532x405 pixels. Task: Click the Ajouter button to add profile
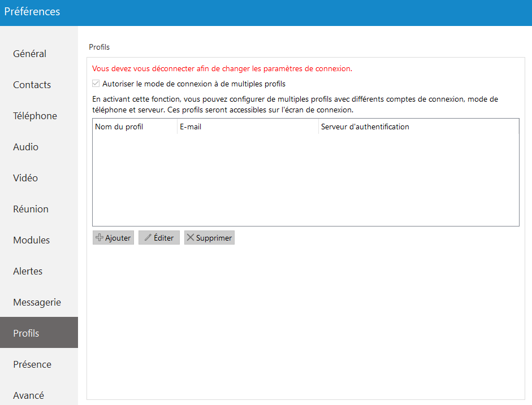[x=113, y=238]
